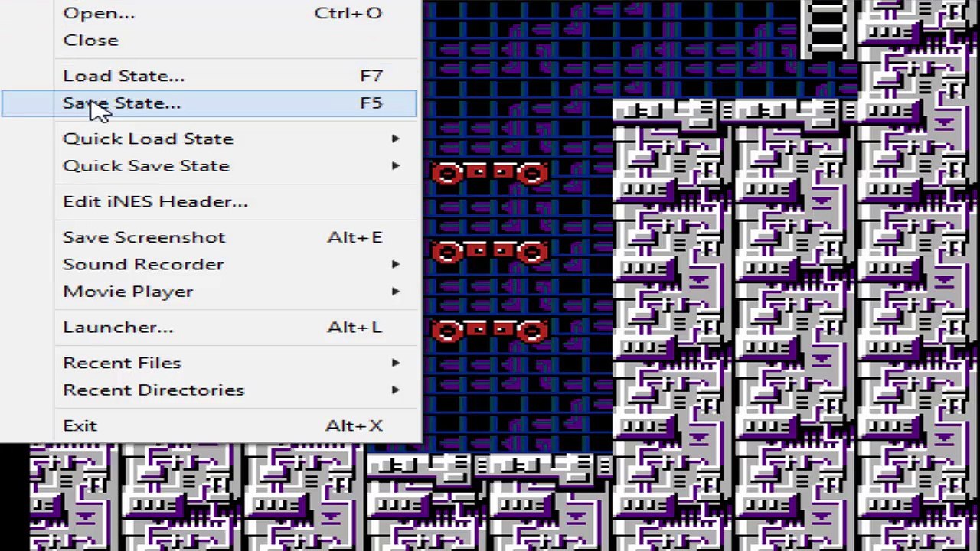Expand the Quick Load State submenu

209,139
